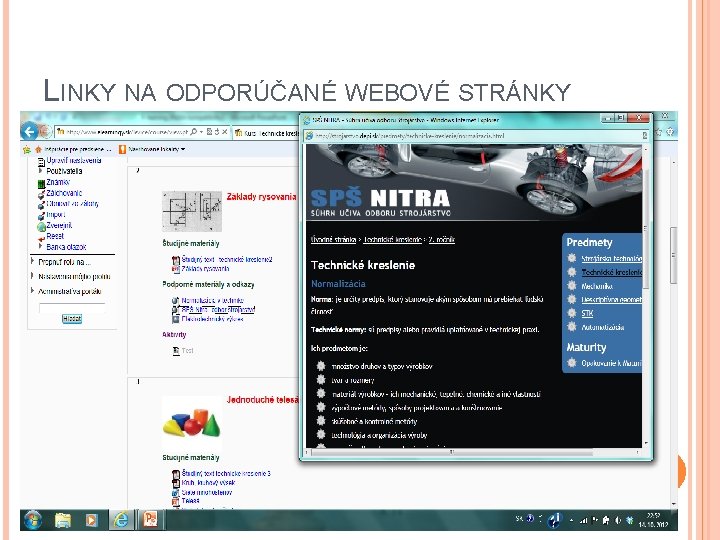
Task: Go back with the blue browser arrow
Action: [29, 132]
